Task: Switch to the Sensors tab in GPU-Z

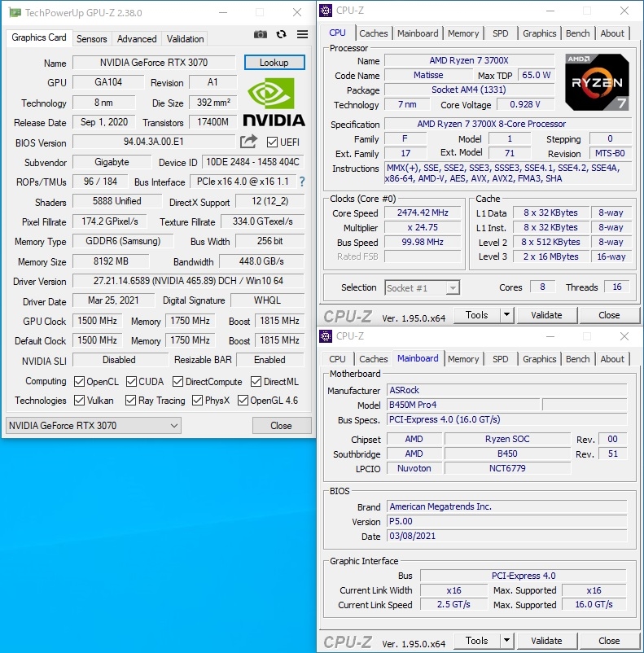Action: (92, 39)
